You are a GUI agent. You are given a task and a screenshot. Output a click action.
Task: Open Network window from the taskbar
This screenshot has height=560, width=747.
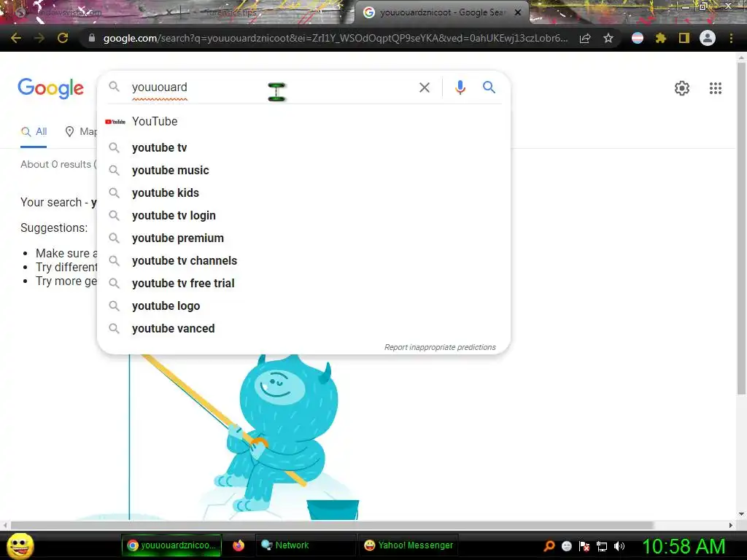(x=306, y=545)
